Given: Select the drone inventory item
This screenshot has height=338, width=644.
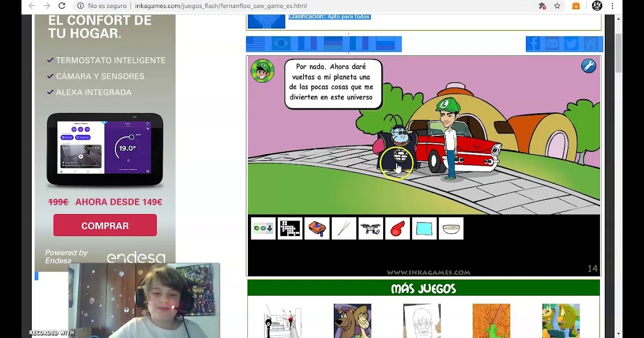Looking at the screenshot, I should click(x=371, y=229).
